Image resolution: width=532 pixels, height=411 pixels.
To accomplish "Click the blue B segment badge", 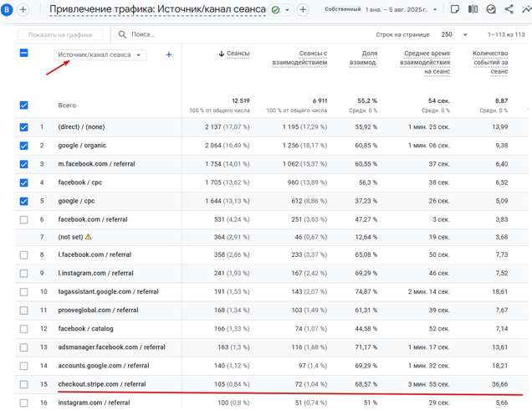I will [6, 10].
